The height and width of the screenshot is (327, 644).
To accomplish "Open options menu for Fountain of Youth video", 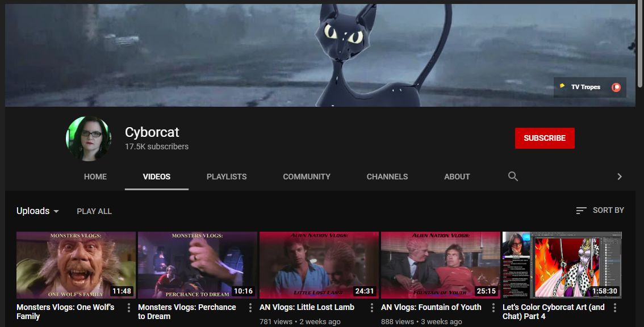I will pos(494,307).
